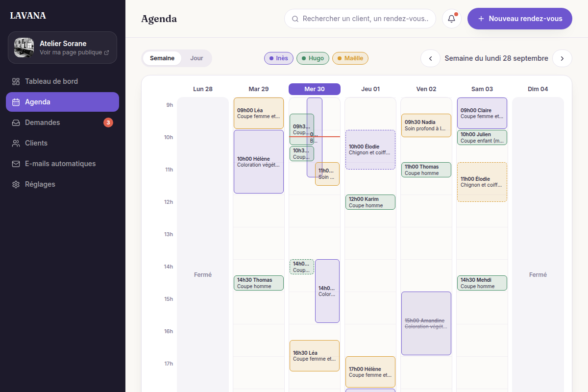Click the Réglages gear icon
This screenshot has width=588, height=392.
click(16, 184)
